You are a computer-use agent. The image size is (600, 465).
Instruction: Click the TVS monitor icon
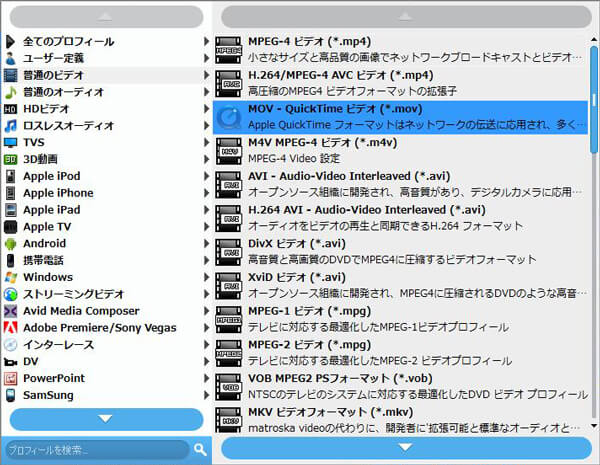tap(10, 143)
